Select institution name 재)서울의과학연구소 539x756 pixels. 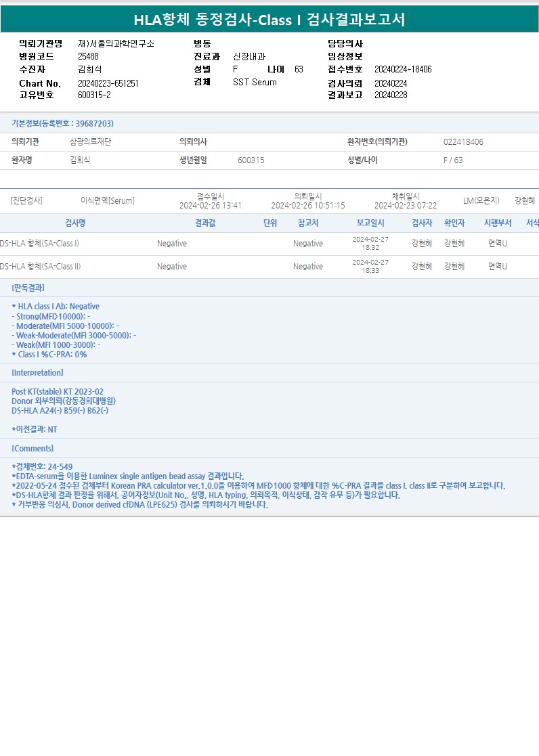116,43
